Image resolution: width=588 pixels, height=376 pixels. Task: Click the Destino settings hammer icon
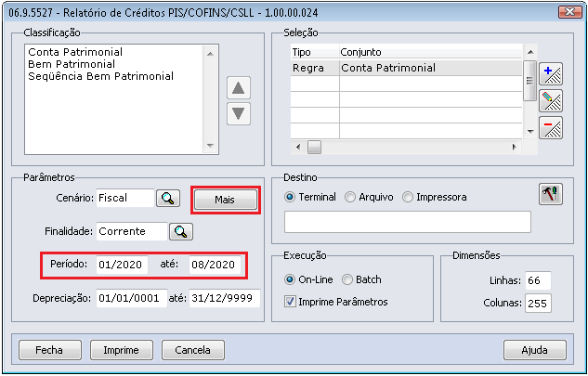(551, 194)
